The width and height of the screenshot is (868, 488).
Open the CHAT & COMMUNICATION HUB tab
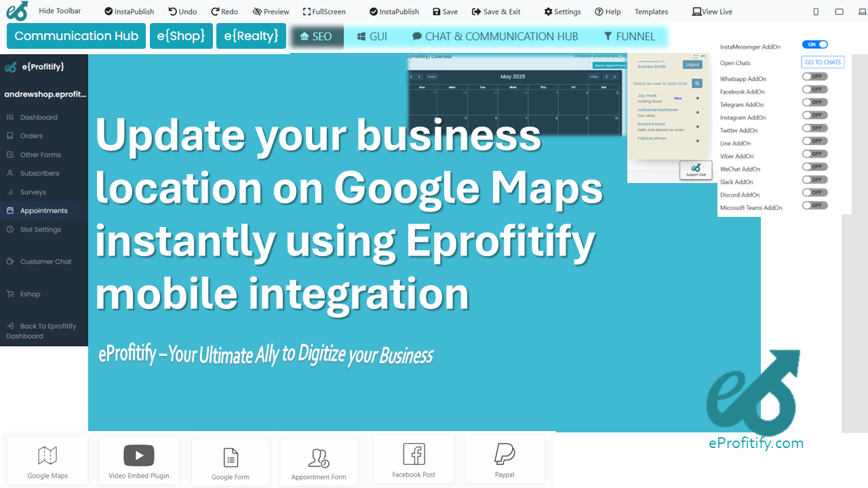[x=496, y=37]
